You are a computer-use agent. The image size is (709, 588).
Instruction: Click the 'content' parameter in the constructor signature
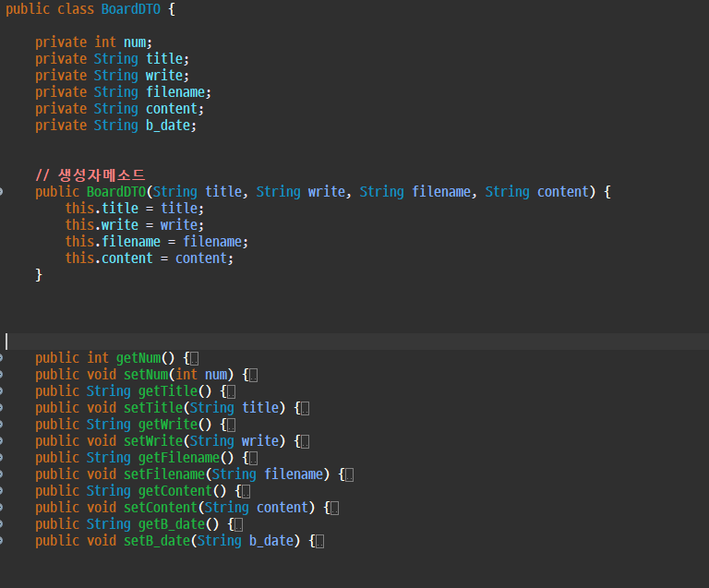563,192
